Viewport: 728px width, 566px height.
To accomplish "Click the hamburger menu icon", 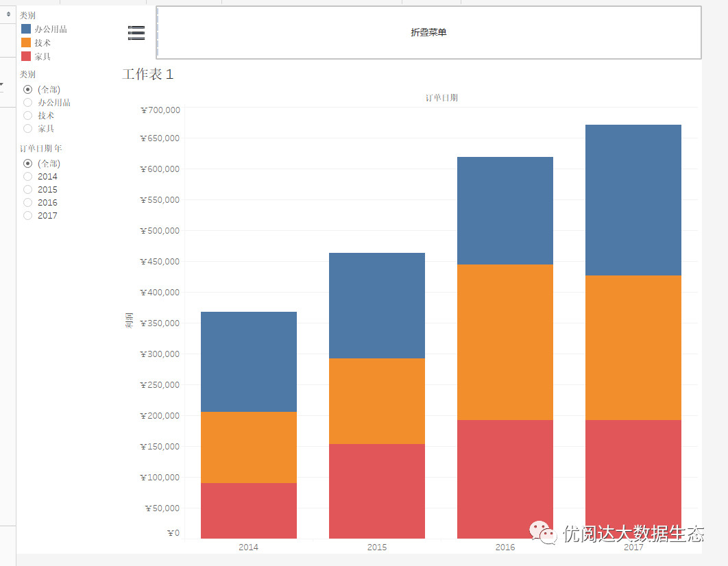I will pos(136,33).
